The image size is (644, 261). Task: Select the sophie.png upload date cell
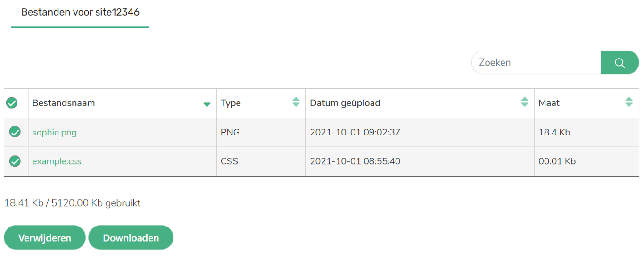pos(355,133)
